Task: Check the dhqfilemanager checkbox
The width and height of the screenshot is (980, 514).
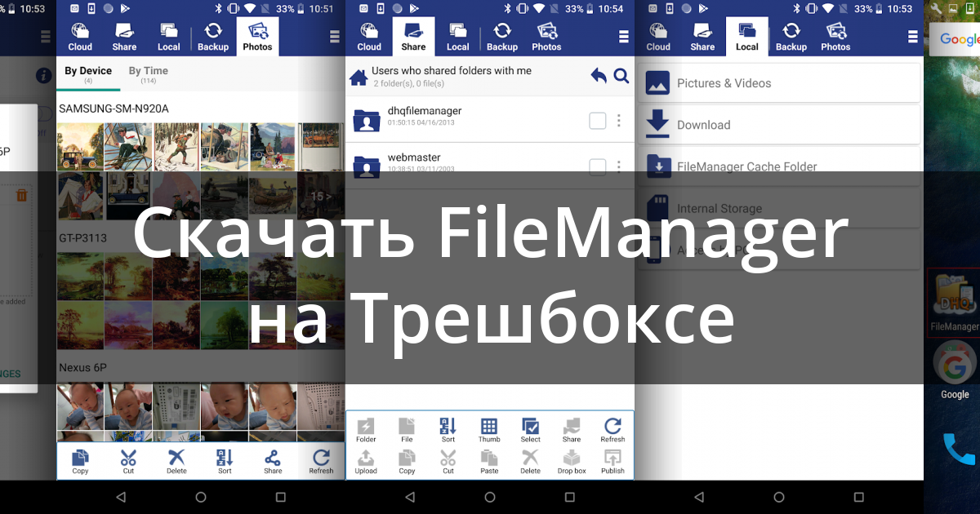Action: pos(598,121)
